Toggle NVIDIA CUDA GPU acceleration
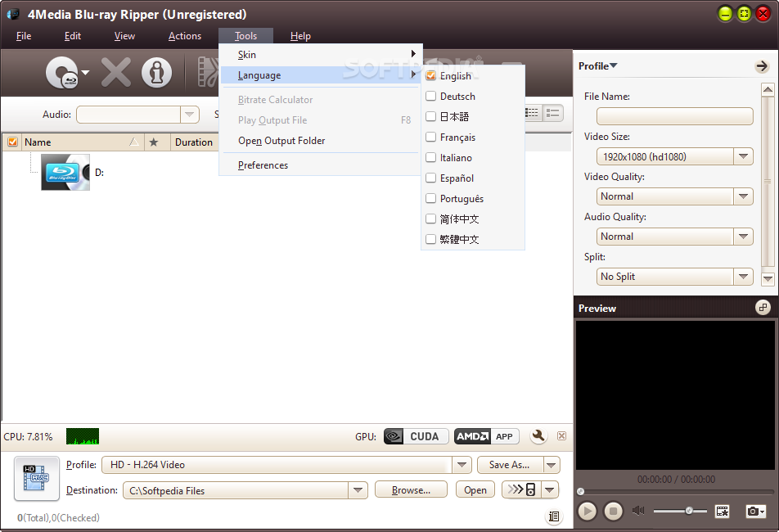 point(417,436)
